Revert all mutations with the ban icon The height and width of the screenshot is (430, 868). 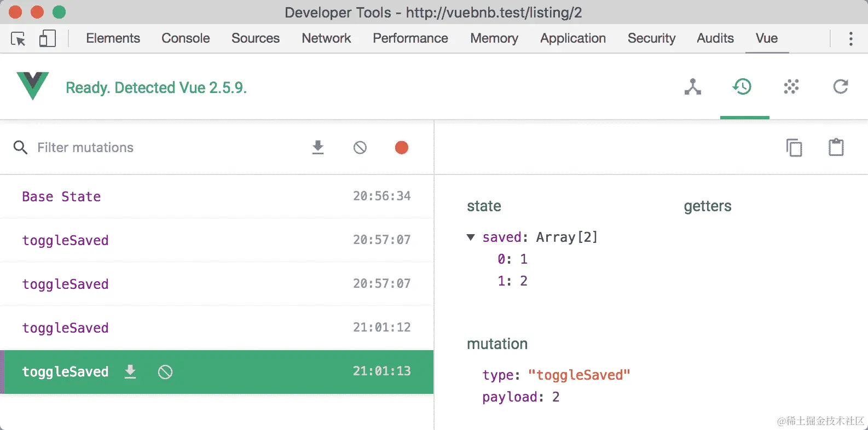pyautogui.click(x=360, y=147)
